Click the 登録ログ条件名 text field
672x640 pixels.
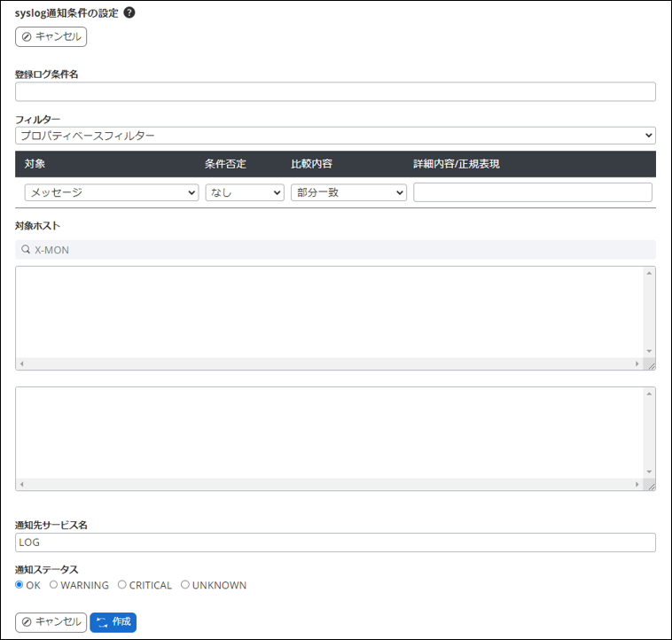click(335, 92)
